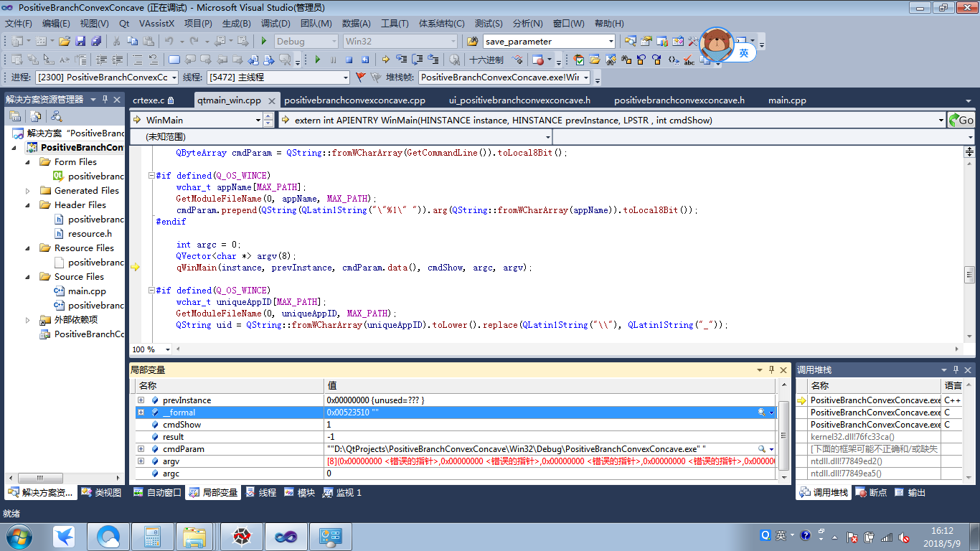The height and width of the screenshot is (551, 980).
Task: Open the breakpoints window toolbar icon
Action: click(538, 60)
